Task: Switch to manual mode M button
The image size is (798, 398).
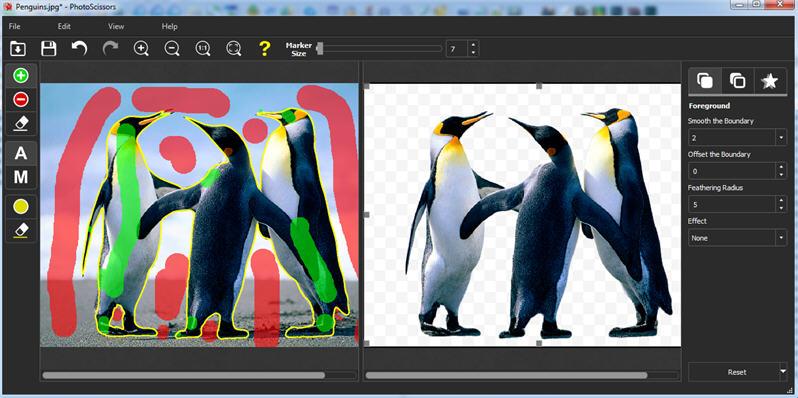Action: pos(21,177)
